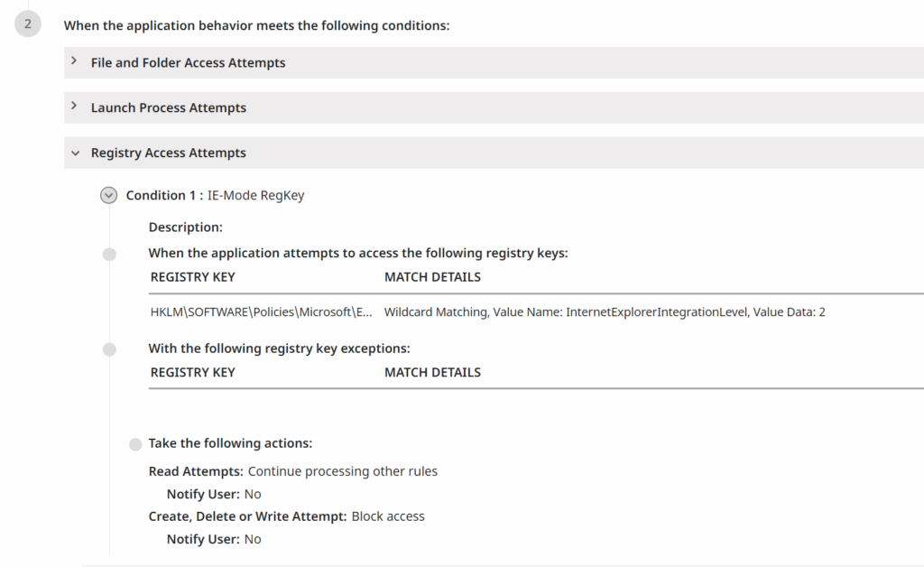Click the exceptions table MATCH DETAILS header
The height and width of the screenshot is (567, 924).
point(432,372)
